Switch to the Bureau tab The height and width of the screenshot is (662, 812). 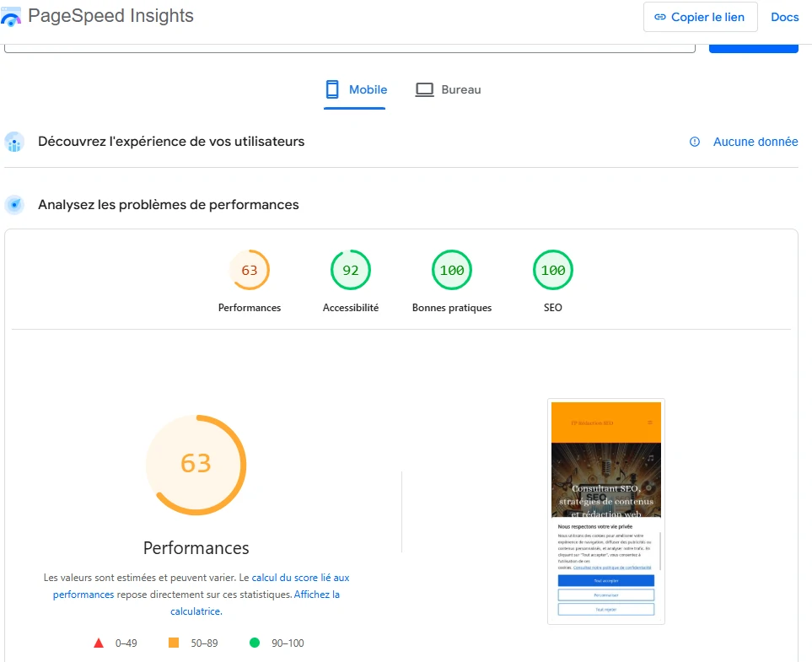pyautogui.click(x=449, y=90)
